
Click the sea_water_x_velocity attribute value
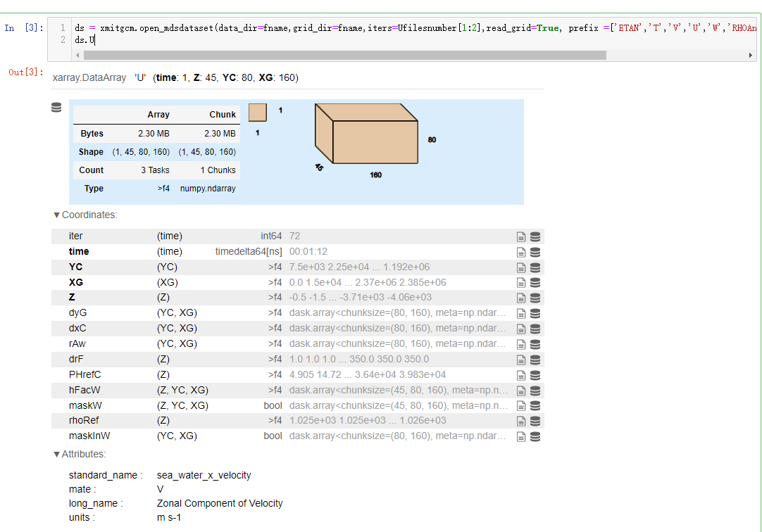point(204,475)
